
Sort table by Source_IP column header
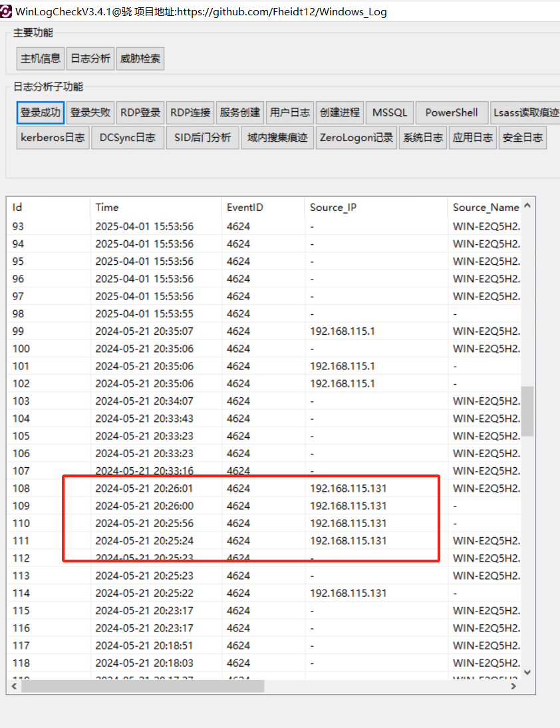pyautogui.click(x=376, y=208)
